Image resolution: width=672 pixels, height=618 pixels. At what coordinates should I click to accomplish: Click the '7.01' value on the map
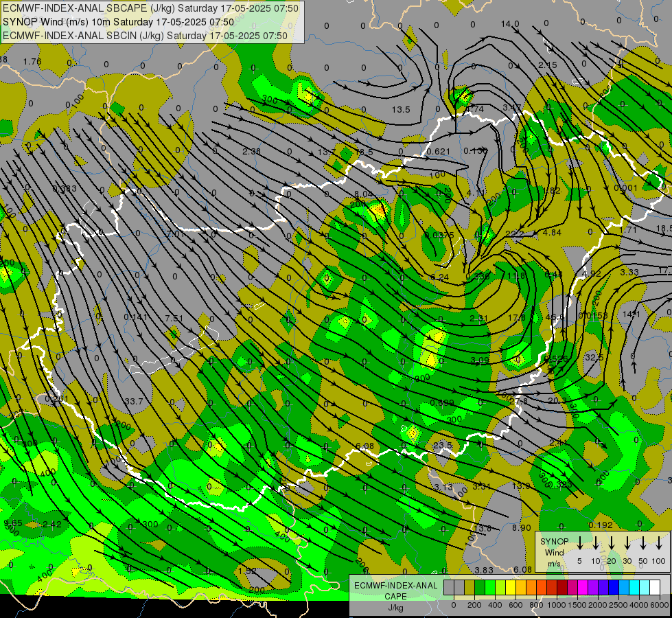point(175,233)
